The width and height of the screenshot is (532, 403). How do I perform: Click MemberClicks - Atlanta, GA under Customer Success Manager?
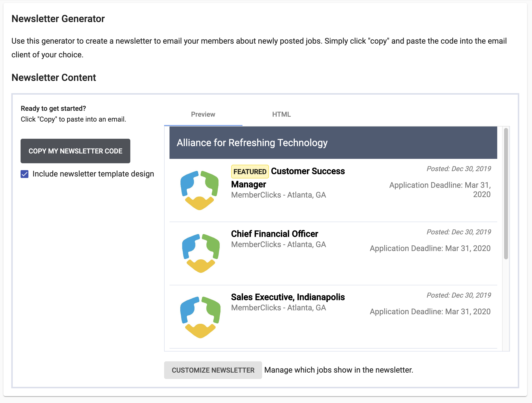278,195
